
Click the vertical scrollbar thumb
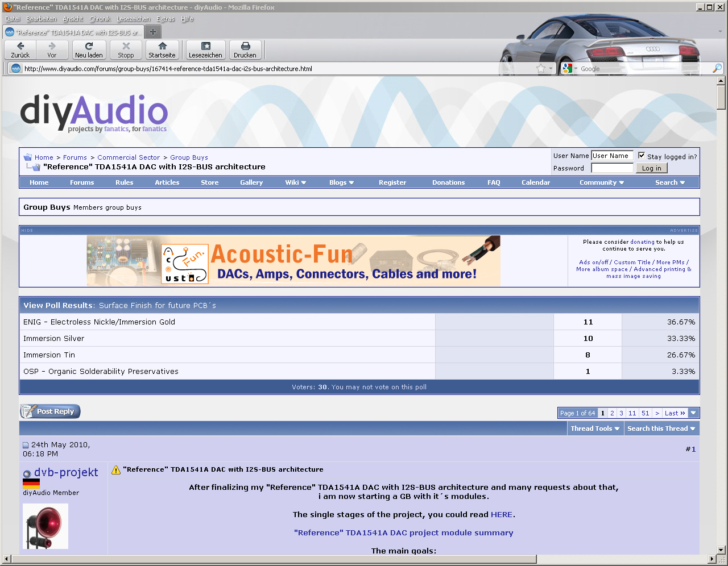[x=721, y=97]
